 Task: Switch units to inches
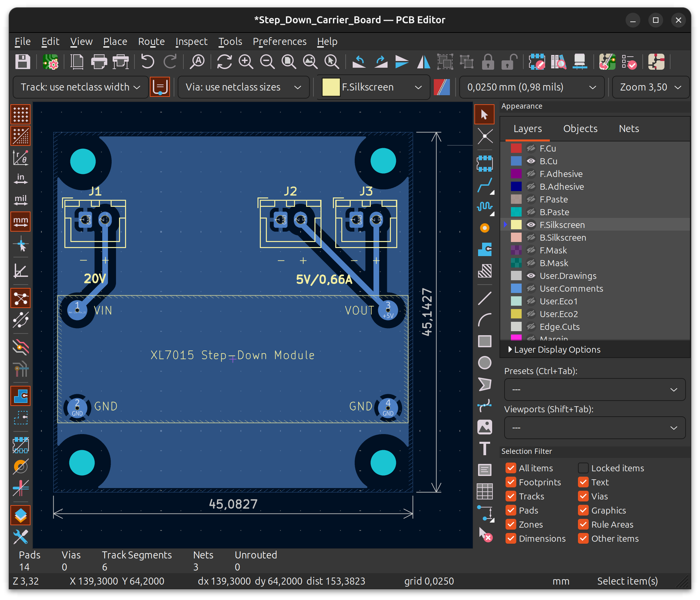click(x=20, y=179)
